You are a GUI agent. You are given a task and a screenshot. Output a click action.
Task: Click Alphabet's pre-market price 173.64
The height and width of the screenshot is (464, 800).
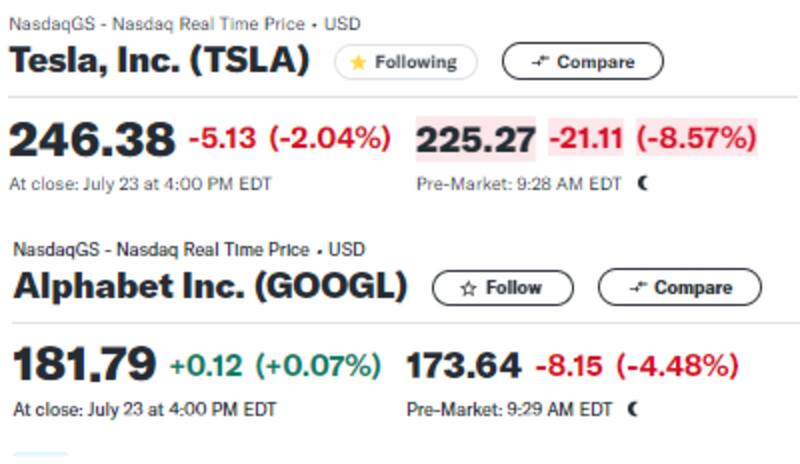point(463,365)
